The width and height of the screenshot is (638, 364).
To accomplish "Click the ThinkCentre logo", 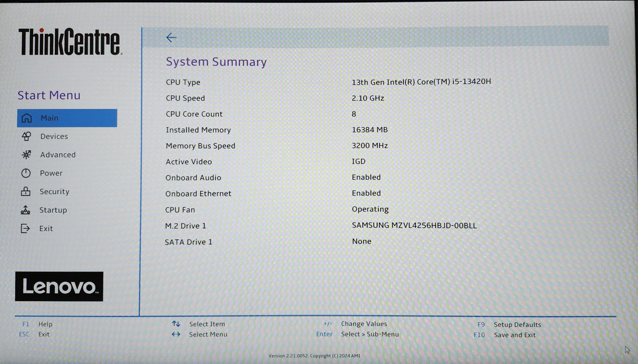I will tap(70, 42).
